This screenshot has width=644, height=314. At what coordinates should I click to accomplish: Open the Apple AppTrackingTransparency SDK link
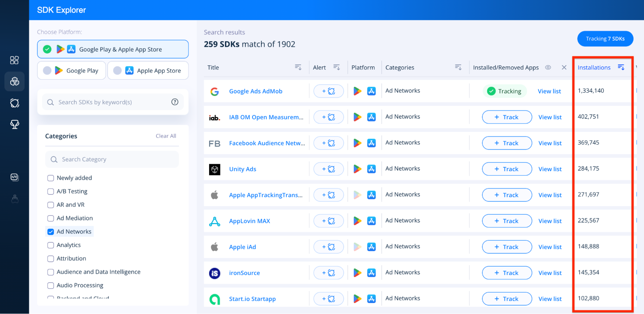266,195
